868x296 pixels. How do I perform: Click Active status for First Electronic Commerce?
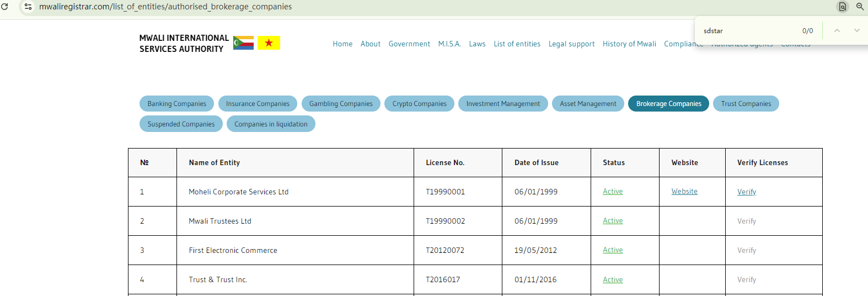tap(613, 250)
